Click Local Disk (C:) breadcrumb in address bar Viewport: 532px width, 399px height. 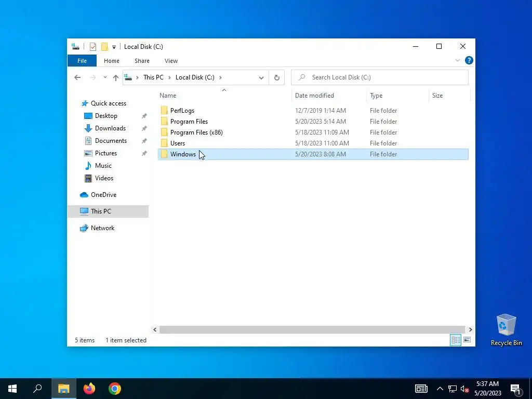195,77
